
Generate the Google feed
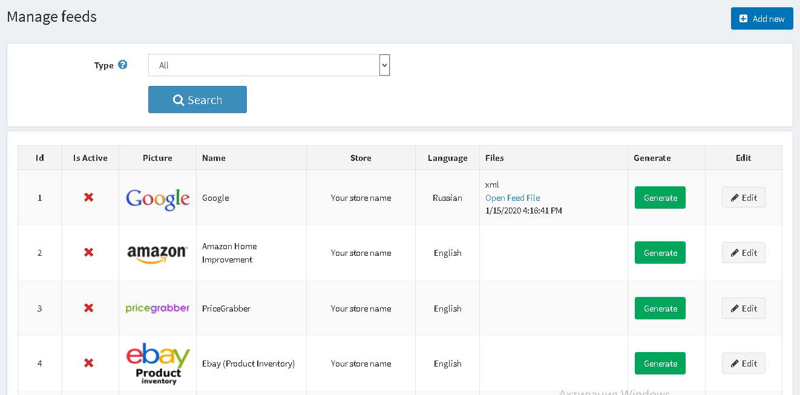(x=660, y=198)
